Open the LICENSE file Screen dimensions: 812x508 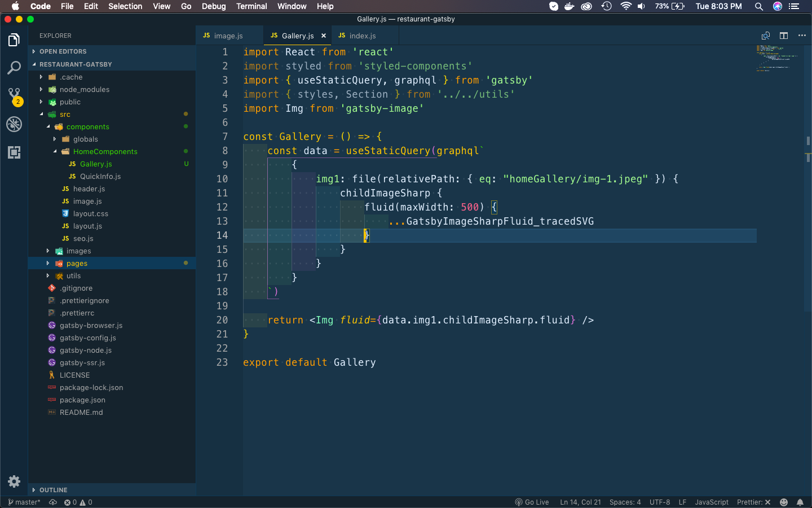pos(112,375)
